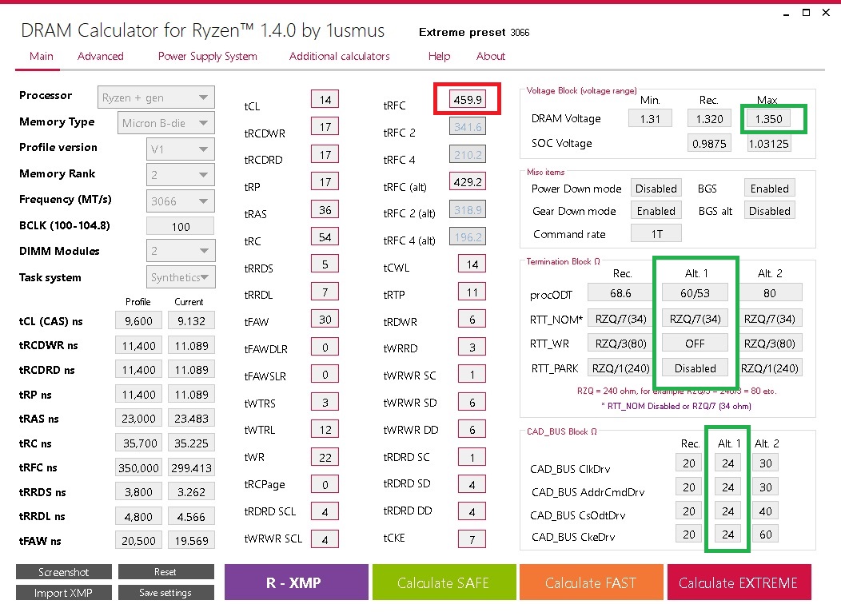The image size is (841, 616).
Task: Click procODT Rec. value 68.6
Action: 620,292
